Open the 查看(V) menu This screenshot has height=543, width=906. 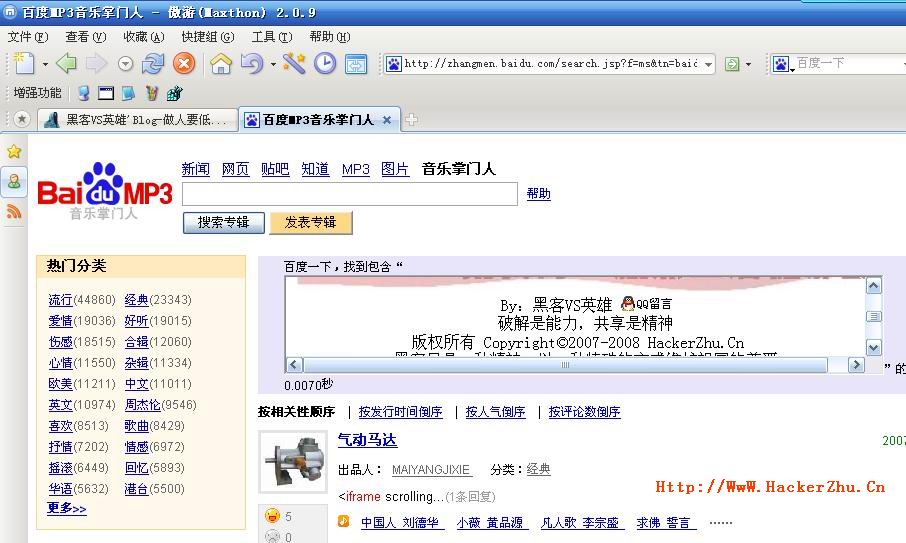pos(86,37)
